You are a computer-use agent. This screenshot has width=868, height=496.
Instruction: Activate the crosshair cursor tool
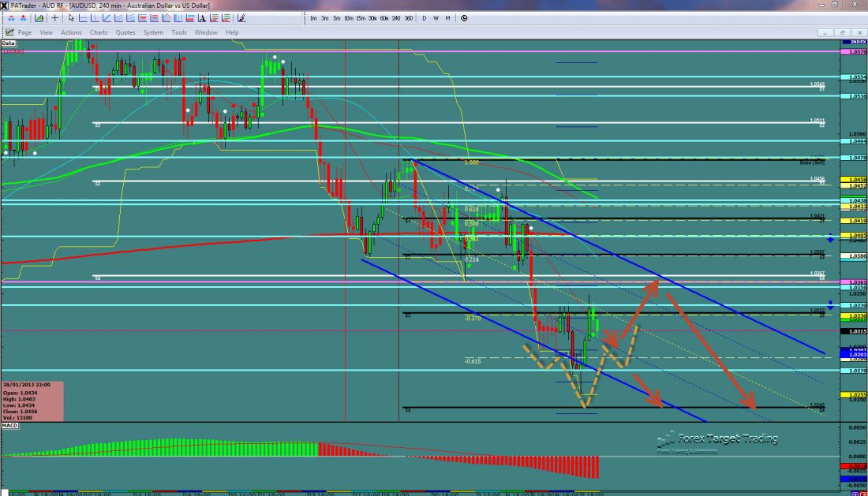pos(54,17)
